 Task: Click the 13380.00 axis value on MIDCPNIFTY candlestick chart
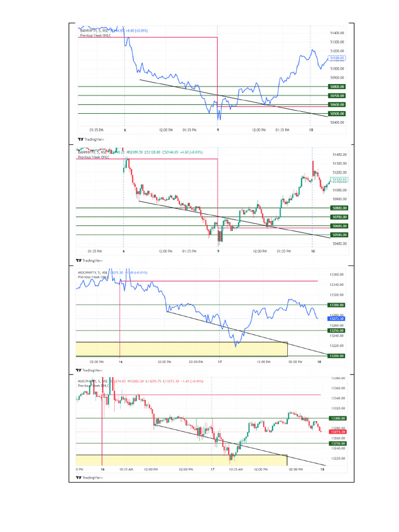(338, 378)
